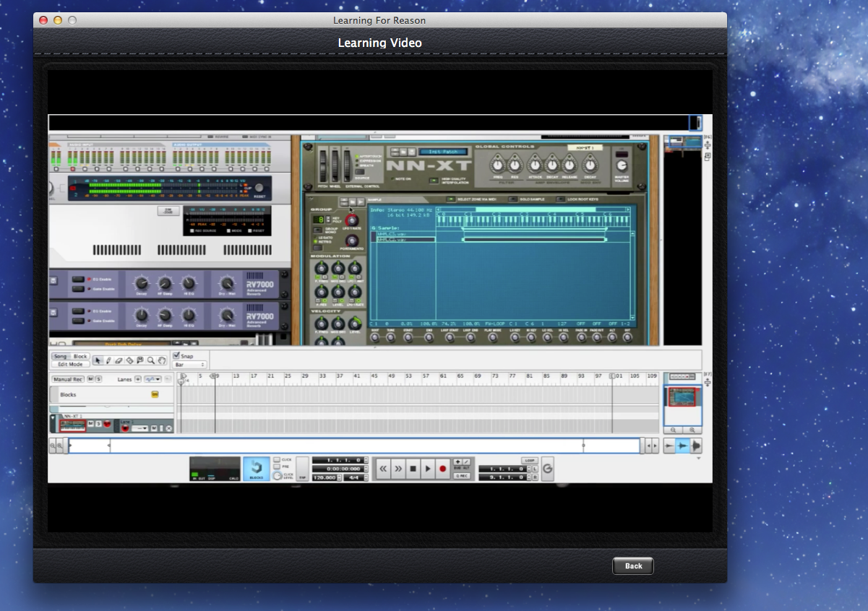Collapse the NN-XT 1 track
The height and width of the screenshot is (611, 868).
click(x=53, y=417)
